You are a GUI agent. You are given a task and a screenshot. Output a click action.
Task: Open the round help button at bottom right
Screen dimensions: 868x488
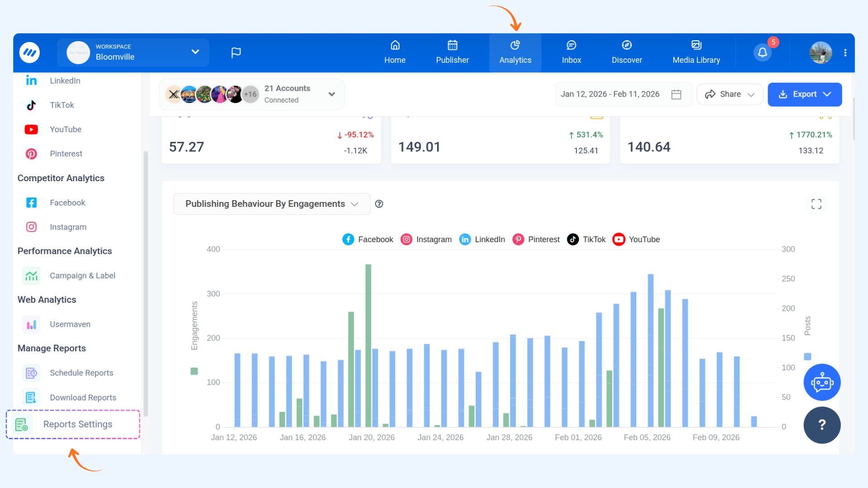tap(821, 425)
